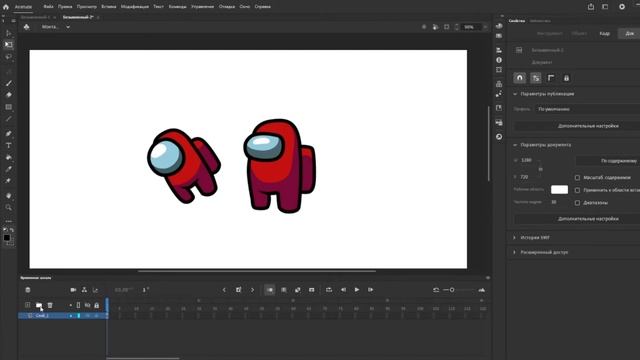Toggle the Loop playback button
This screenshot has height=360, width=640.
(x=329, y=290)
